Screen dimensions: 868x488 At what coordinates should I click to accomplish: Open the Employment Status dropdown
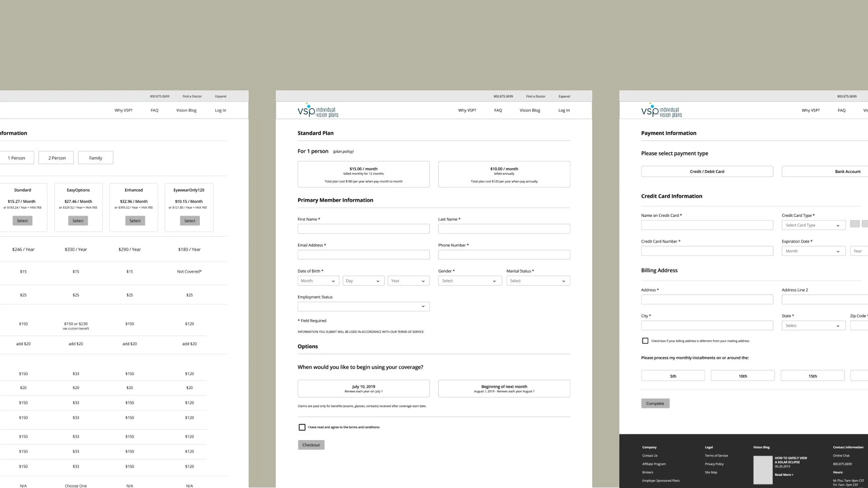point(363,307)
